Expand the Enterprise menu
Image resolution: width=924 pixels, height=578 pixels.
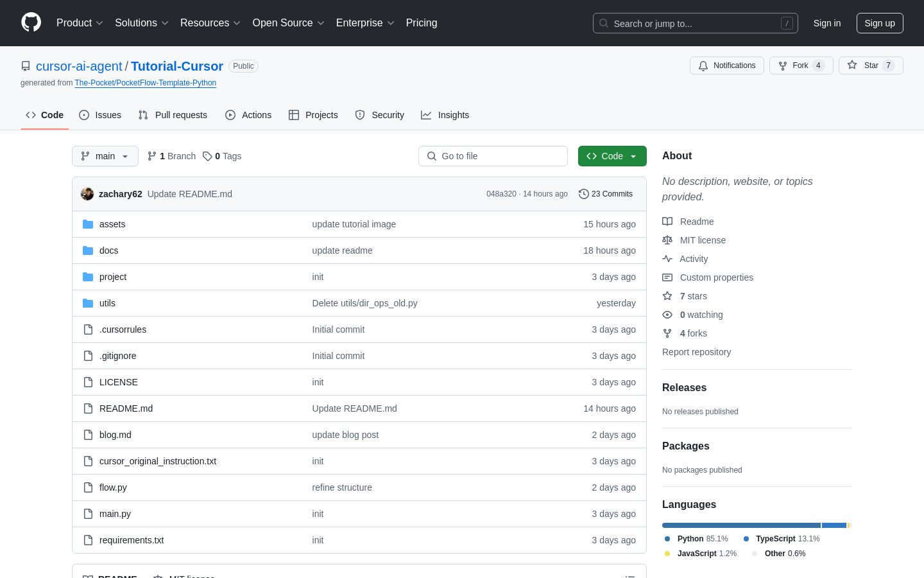(365, 22)
